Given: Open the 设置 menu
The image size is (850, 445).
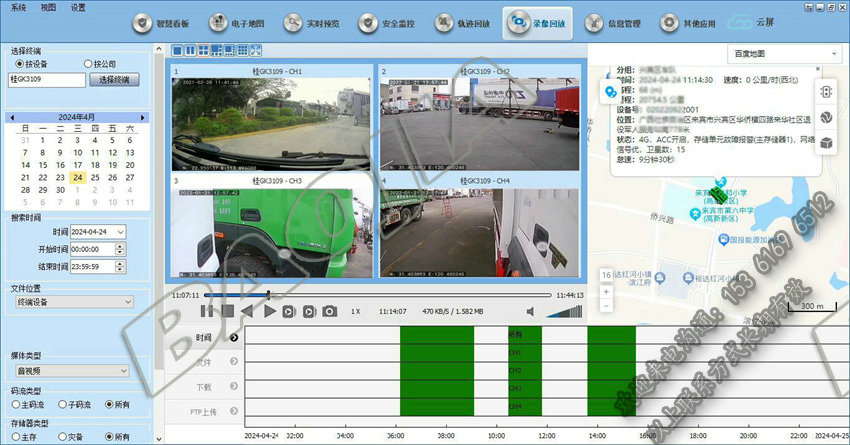Looking at the screenshot, I should [x=78, y=6].
